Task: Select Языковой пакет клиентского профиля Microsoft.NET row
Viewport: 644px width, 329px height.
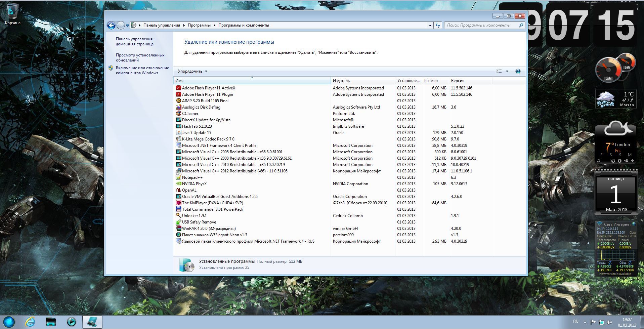Action: (x=333, y=241)
